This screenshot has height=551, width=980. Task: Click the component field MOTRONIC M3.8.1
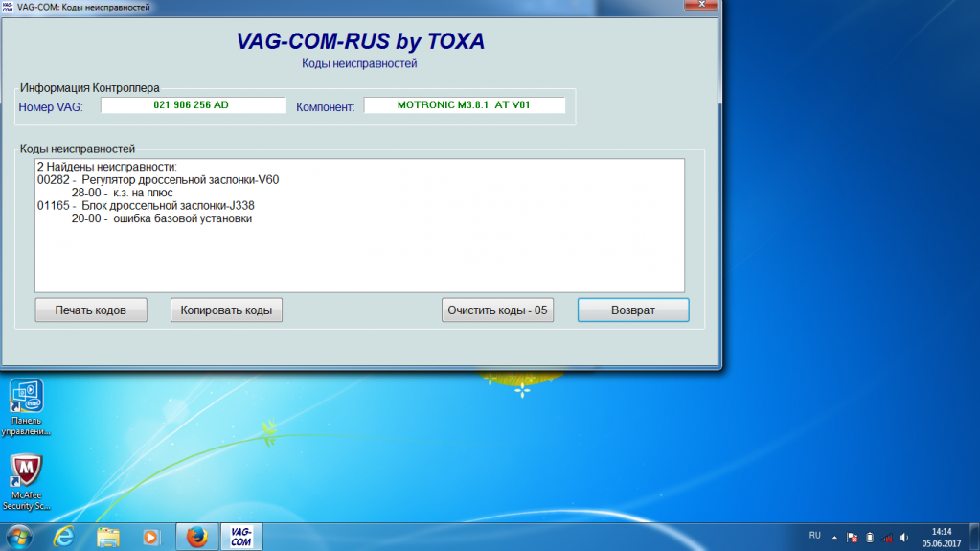464,105
